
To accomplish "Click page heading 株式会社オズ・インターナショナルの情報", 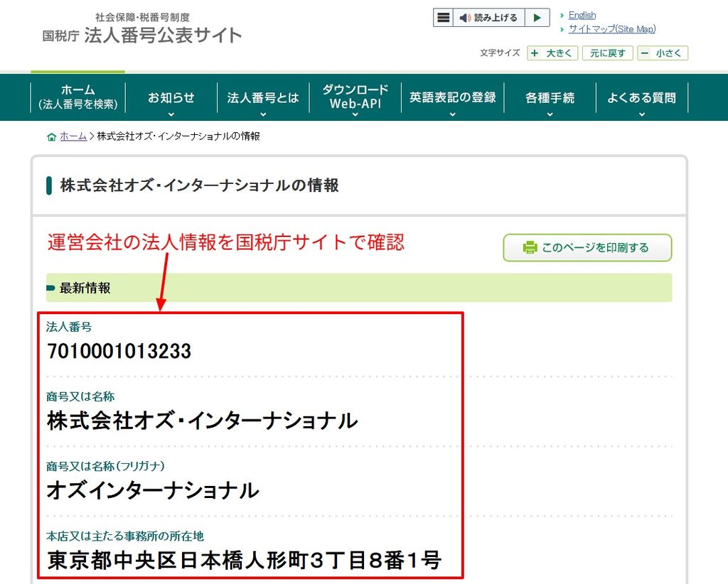I will point(199,185).
